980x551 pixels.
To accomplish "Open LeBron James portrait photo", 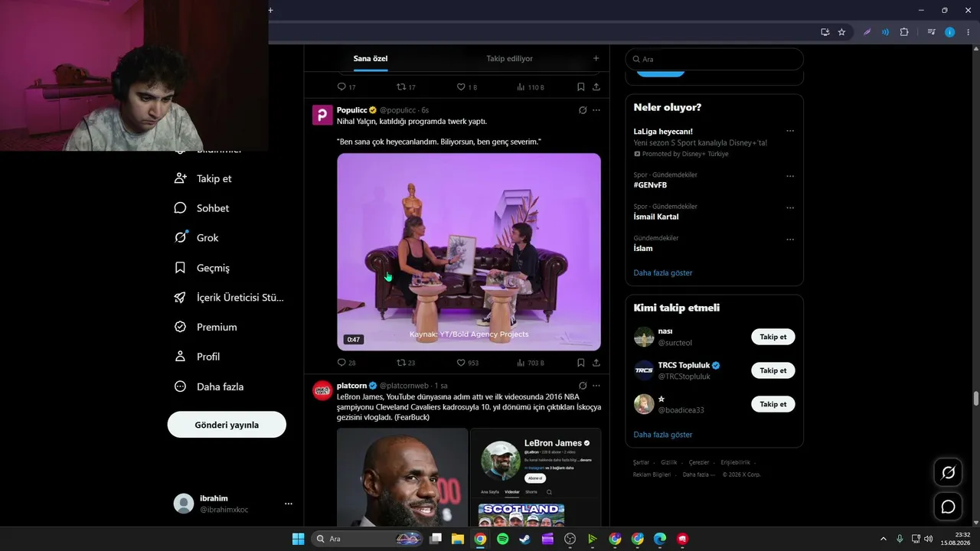I will pos(402,478).
